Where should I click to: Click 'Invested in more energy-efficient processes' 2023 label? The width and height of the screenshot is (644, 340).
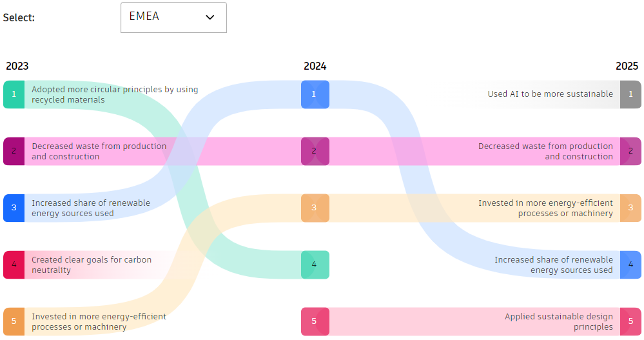(99, 321)
